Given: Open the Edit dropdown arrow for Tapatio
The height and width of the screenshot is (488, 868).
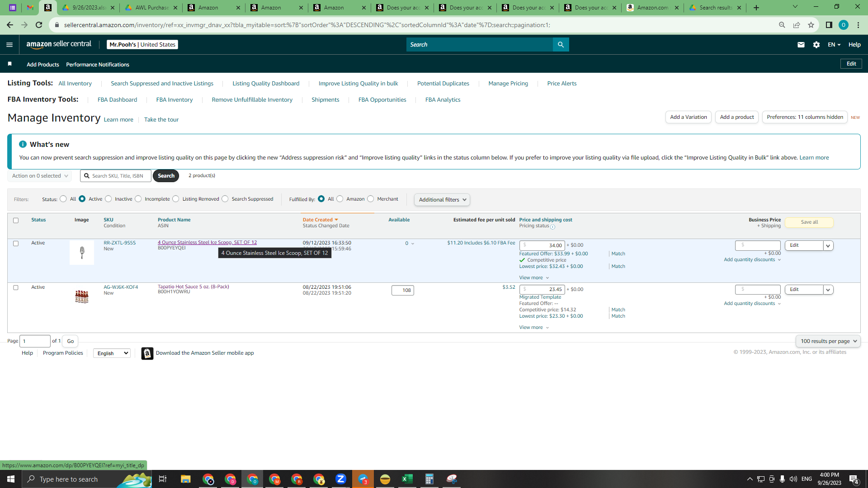Looking at the screenshot, I should pos(828,290).
